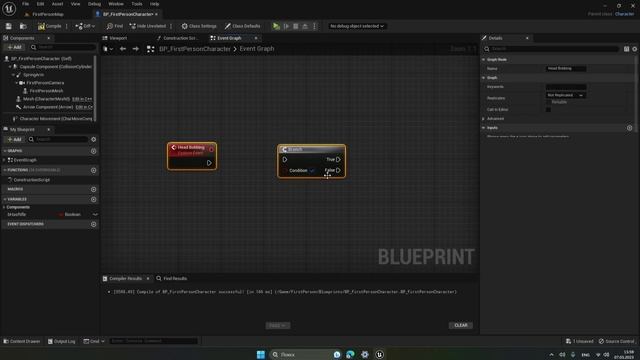Click the BP_FirstPersonCharacter breadcrumb

tap(195, 49)
